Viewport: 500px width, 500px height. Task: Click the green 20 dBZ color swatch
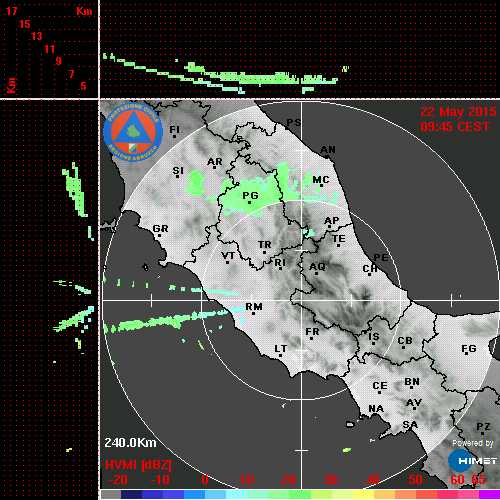pyautogui.click(x=299, y=494)
